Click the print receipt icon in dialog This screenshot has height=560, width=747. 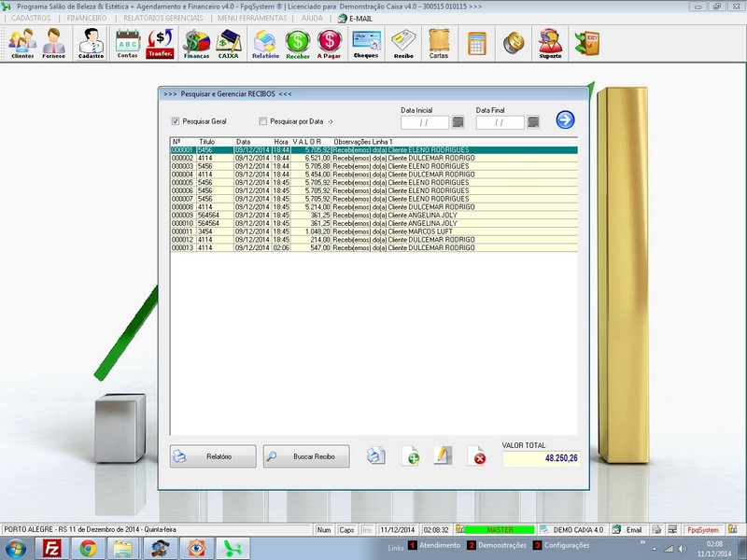pyautogui.click(x=376, y=455)
